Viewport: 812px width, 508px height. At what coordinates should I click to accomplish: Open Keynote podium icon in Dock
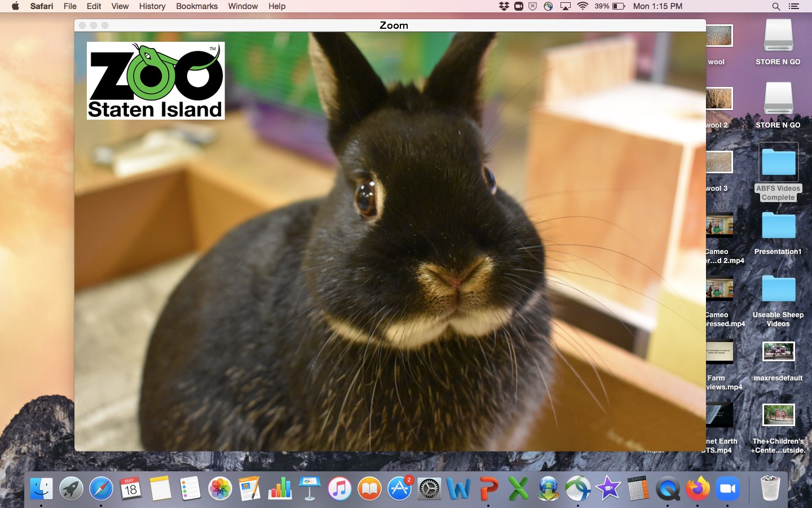[x=310, y=488]
